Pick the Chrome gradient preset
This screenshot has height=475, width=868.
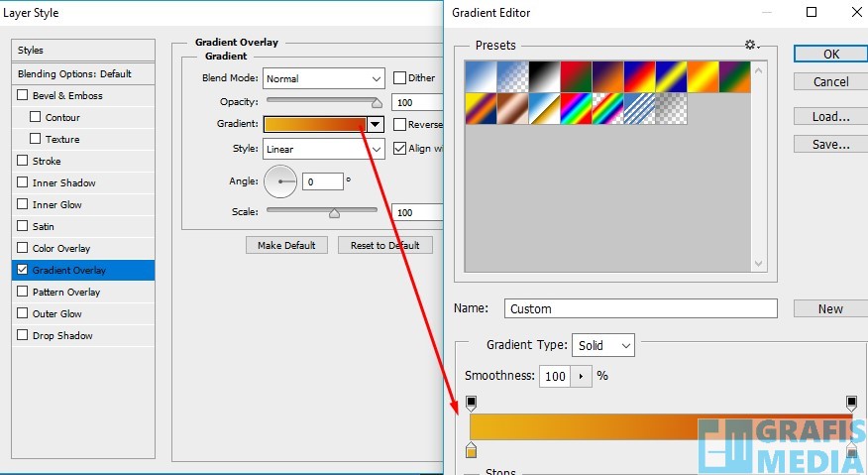[x=545, y=108]
